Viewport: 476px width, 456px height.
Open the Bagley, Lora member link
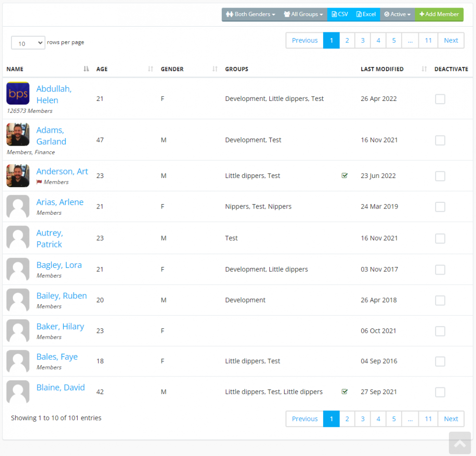tap(59, 265)
